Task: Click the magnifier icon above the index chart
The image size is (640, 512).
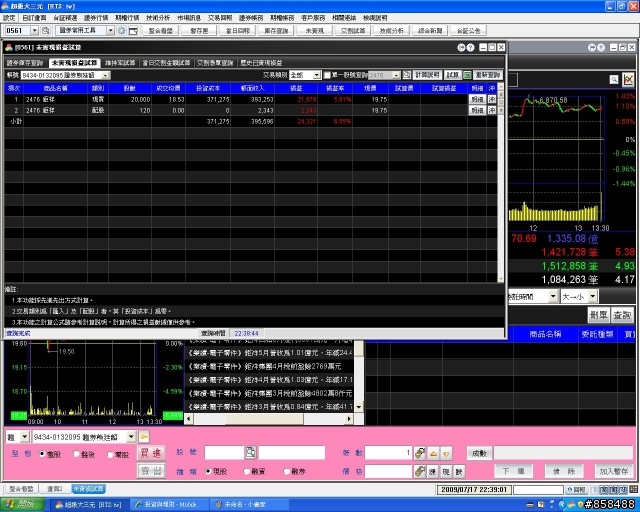Action: 614,80
